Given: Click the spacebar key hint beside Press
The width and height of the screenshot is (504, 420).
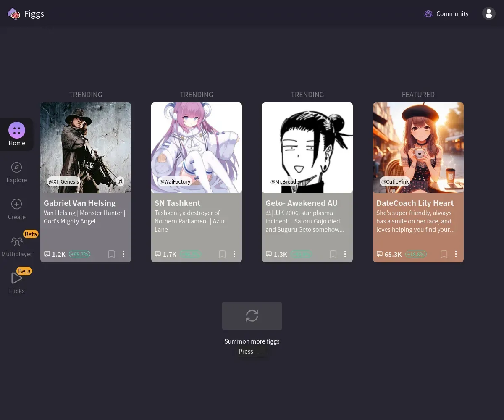Looking at the screenshot, I should (x=260, y=352).
